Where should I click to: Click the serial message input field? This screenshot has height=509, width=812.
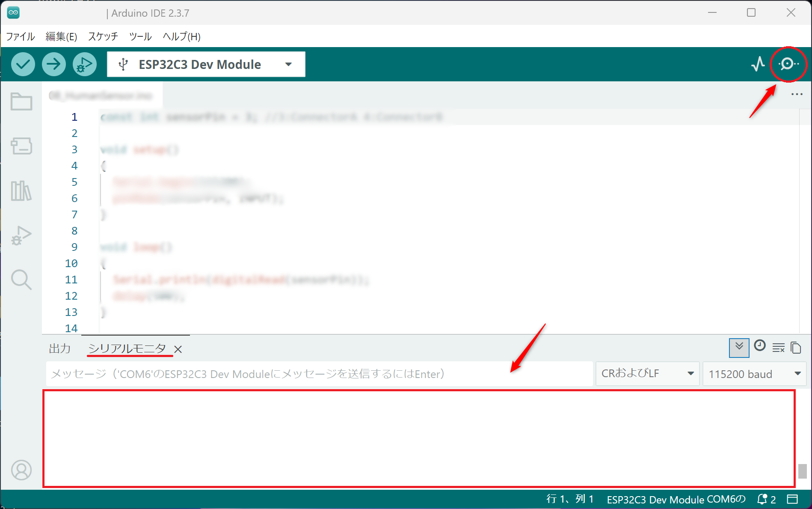click(319, 374)
